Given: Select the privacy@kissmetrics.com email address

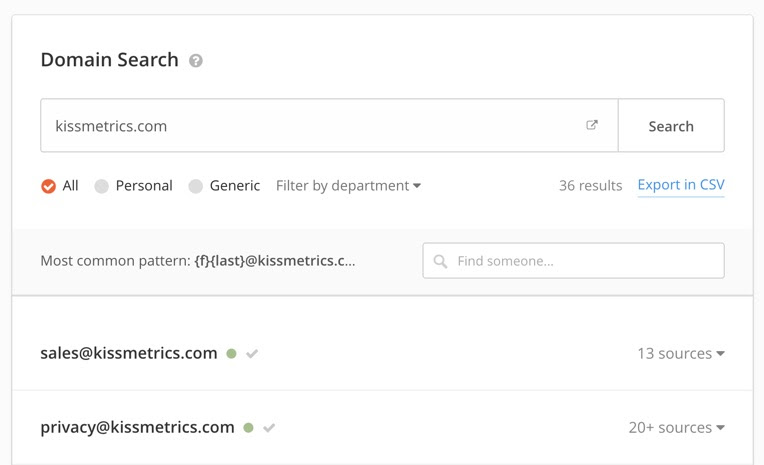Looking at the screenshot, I should click(x=137, y=427).
